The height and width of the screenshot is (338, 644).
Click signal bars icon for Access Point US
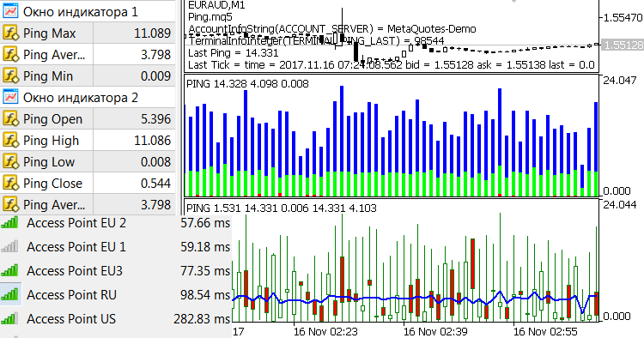pyautogui.click(x=9, y=319)
